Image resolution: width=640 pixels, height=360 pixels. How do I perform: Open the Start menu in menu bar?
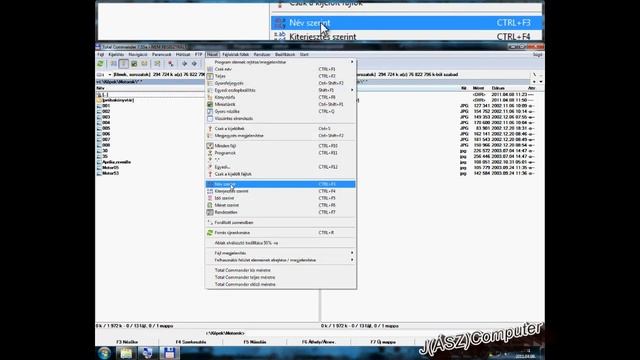click(304, 54)
